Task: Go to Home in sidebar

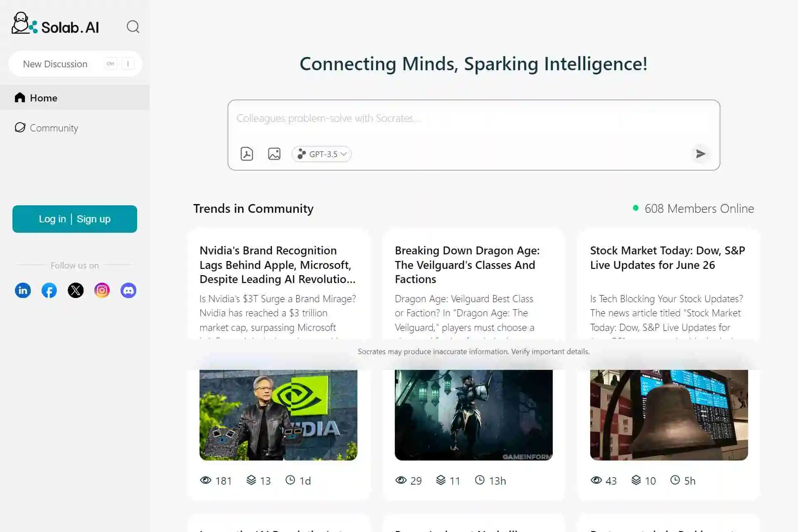Action: 75,98
